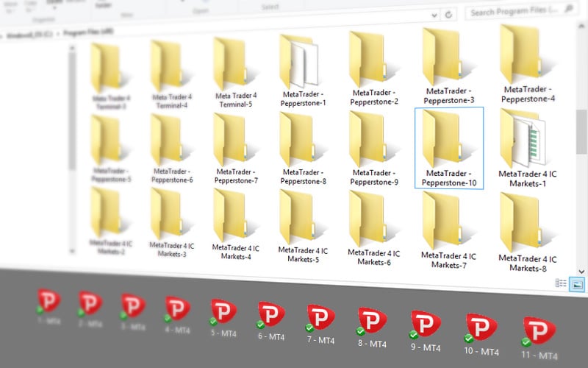Select the MetaTrader - Pepperstone-2 folder
This screenshot has height=368, width=588.
(x=374, y=69)
